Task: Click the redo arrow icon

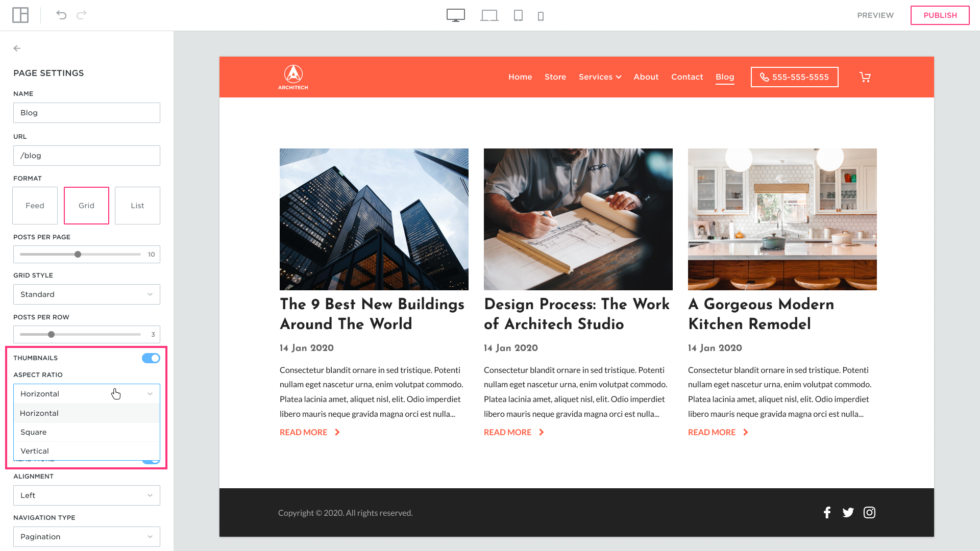Action: pyautogui.click(x=82, y=15)
